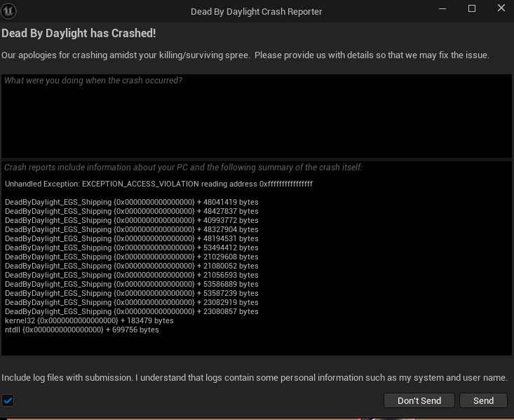The width and height of the screenshot is (514, 420).
Task: Click the stack line ending 23080857 bytes
Action: pos(132,311)
